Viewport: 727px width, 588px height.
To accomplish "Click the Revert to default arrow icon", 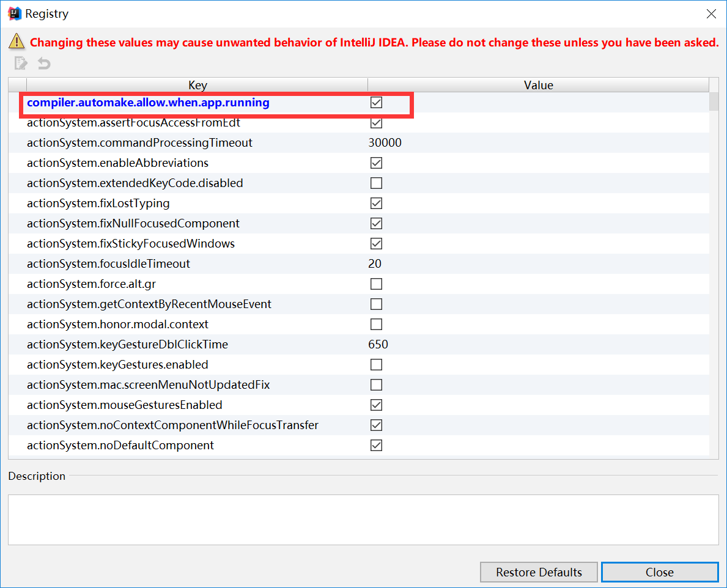I will pyautogui.click(x=44, y=63).
